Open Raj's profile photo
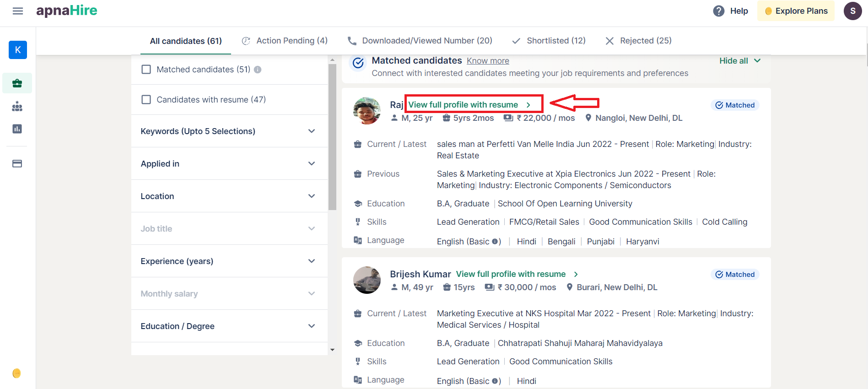868x389 pixels. (x=367, y=111)
